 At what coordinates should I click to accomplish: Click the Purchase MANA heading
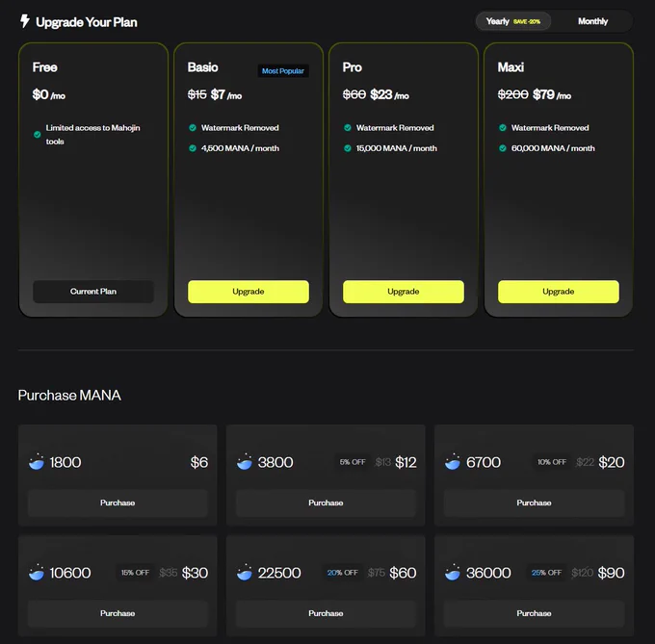tap(69, 395)
